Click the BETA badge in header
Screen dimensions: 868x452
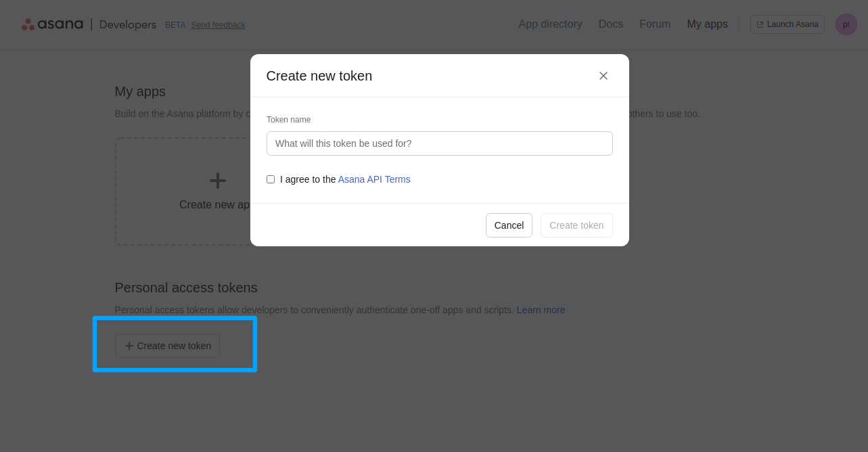[175, 25]
